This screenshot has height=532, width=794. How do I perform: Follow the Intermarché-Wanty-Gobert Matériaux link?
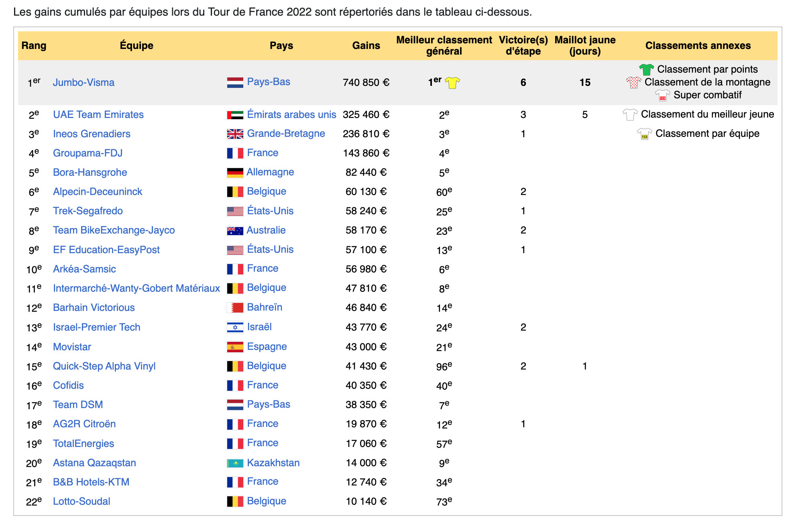click(136, 288)
